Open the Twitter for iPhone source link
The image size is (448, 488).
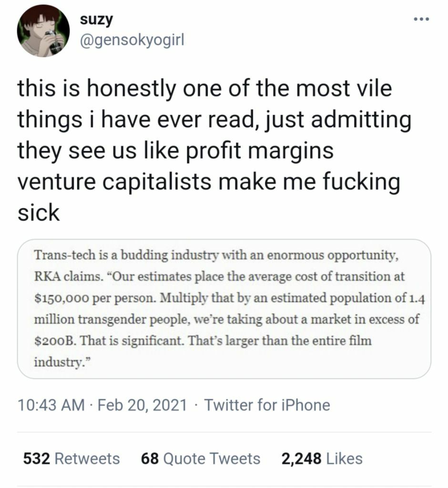267,405
